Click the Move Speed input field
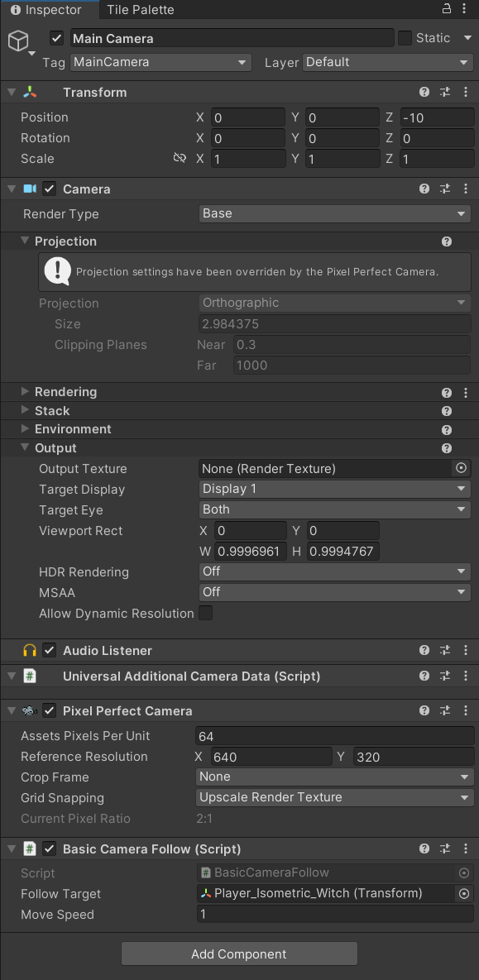 pyautogui.click(x=334, y=915)
